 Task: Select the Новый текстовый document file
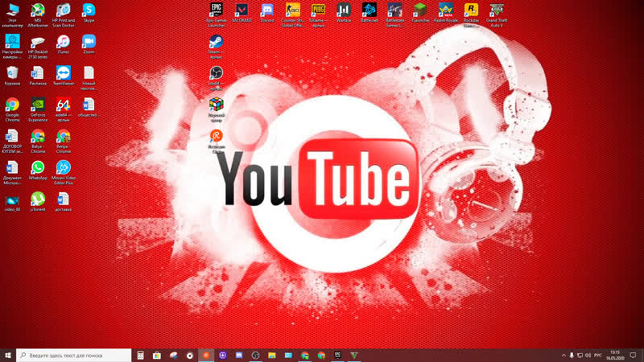(89, 78)
